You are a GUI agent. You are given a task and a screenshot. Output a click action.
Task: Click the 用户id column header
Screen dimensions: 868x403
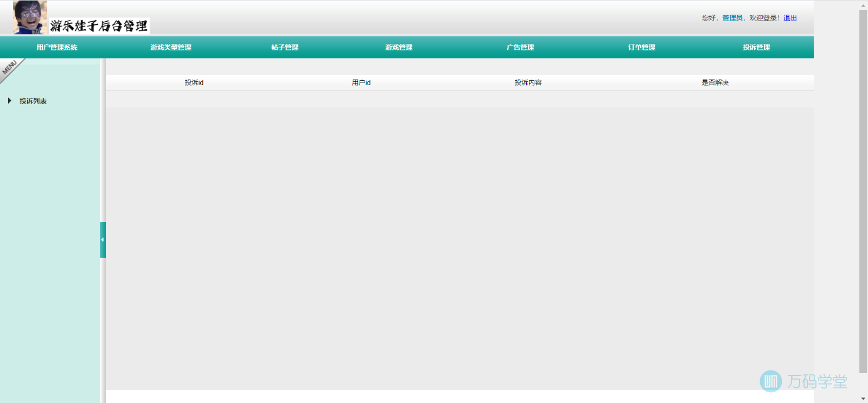tap(361, 82)
